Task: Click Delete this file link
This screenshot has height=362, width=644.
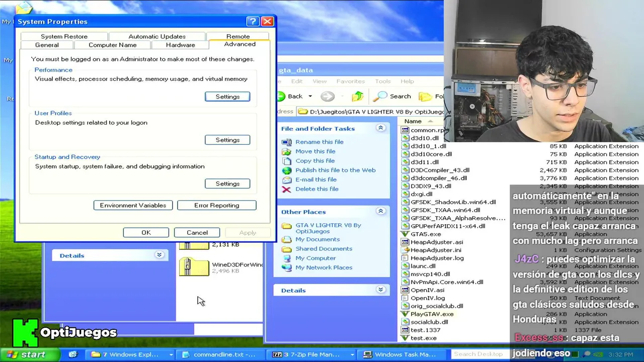Action: (x=316, y=189)
